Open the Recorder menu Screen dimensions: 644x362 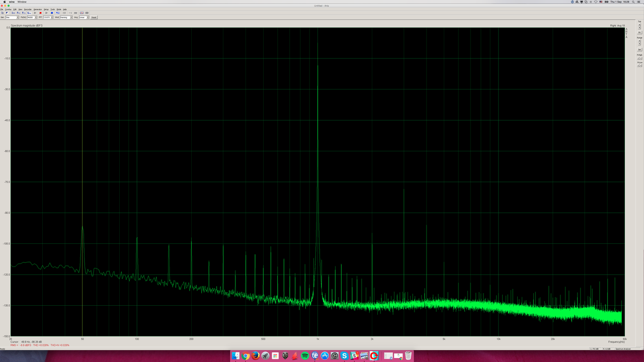[x=28, y=10]
